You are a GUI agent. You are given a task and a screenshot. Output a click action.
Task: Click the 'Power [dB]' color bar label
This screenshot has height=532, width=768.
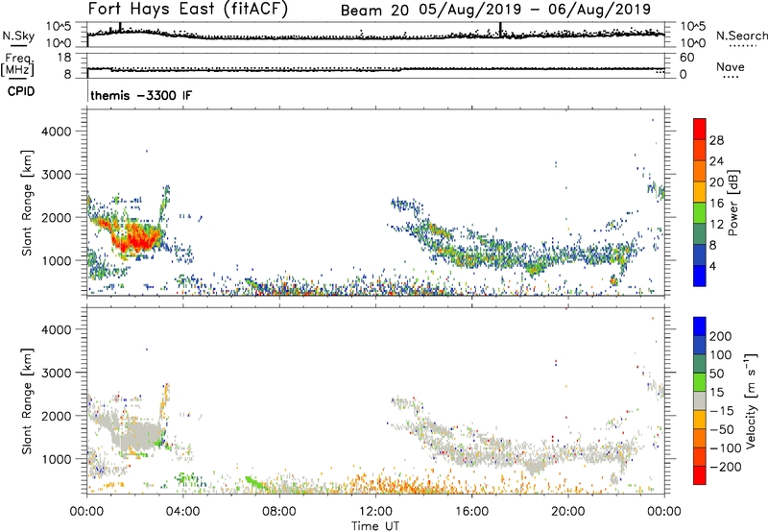(732, 203)
